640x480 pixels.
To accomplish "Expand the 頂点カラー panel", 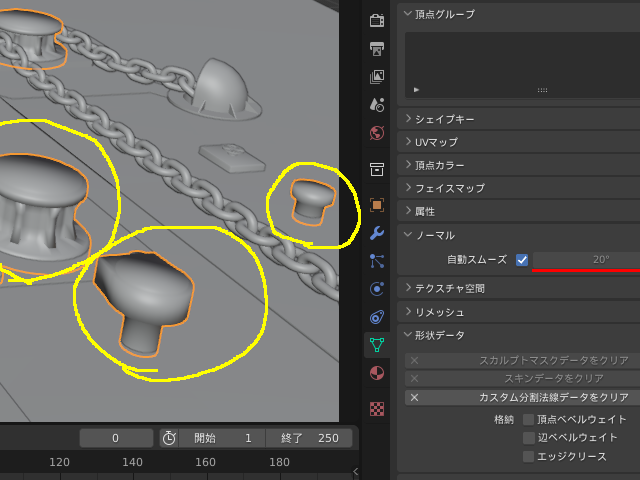I will 518,165.
